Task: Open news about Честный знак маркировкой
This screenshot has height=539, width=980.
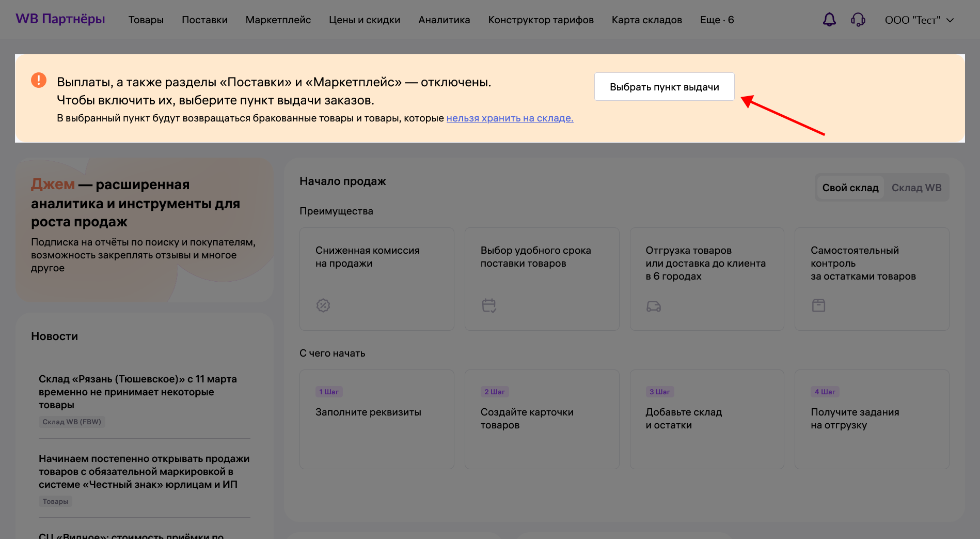Action: 144,471
